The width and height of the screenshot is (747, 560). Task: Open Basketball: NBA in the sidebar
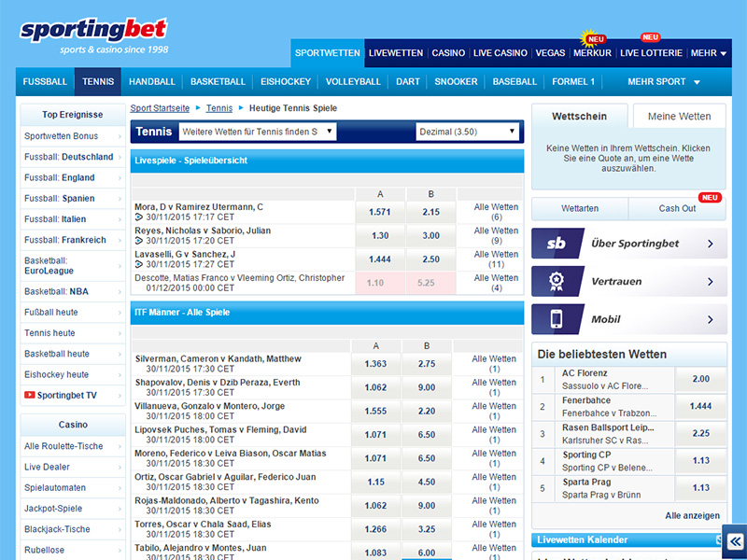(73, 291)
